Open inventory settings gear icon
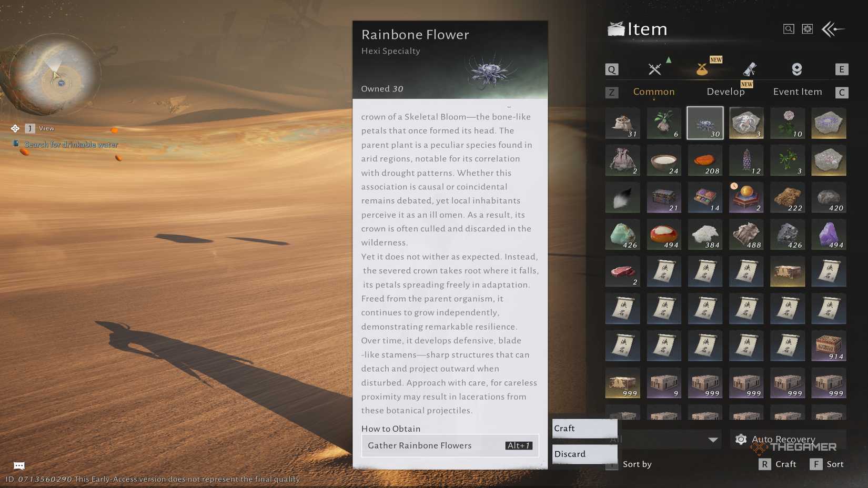 coord(807,29)
